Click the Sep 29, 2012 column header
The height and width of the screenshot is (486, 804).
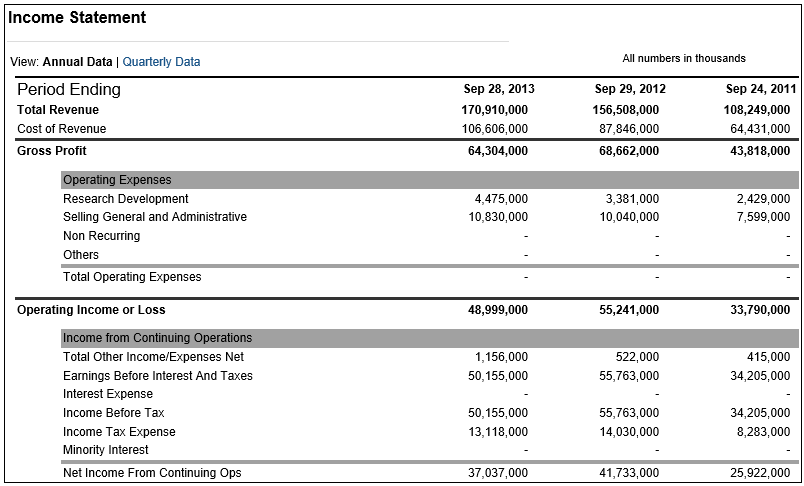[630, 89]
